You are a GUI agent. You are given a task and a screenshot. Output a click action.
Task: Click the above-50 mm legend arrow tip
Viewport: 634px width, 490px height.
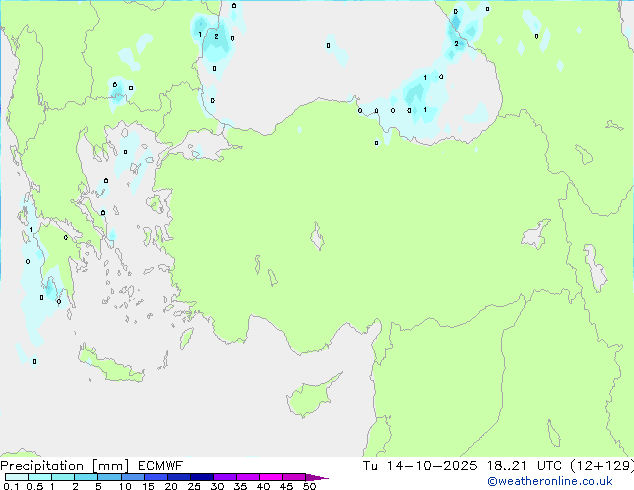[x=317, y=477]
